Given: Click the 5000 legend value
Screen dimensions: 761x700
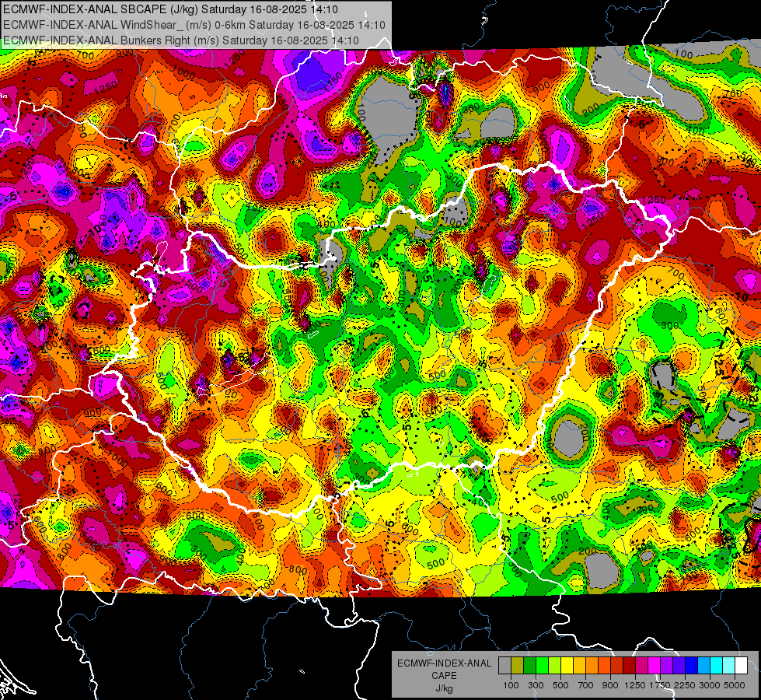Looking at the screenshot, I should 735,685.
